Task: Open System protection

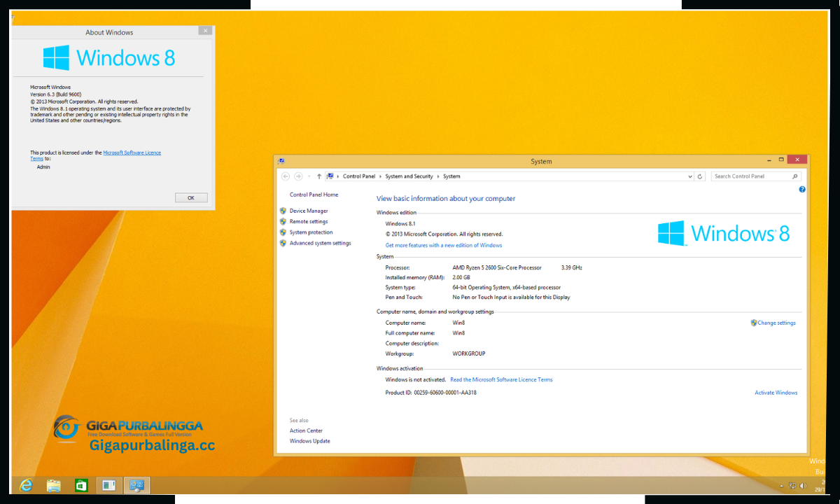Action: click(311, 232)
